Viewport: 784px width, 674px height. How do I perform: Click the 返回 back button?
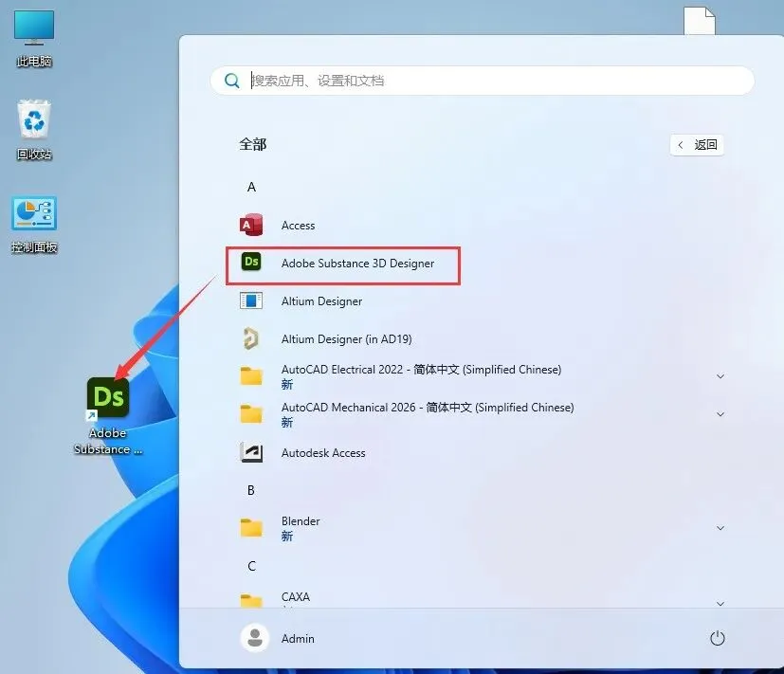(697, 145)
